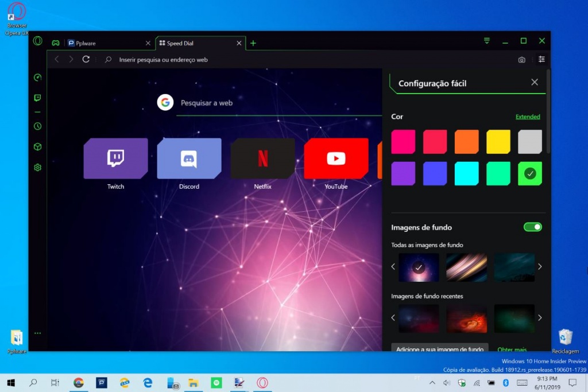588x392 pixels.
Task: Click Adicione a sua imagem de fundo
Action: [x=440, y=348]
